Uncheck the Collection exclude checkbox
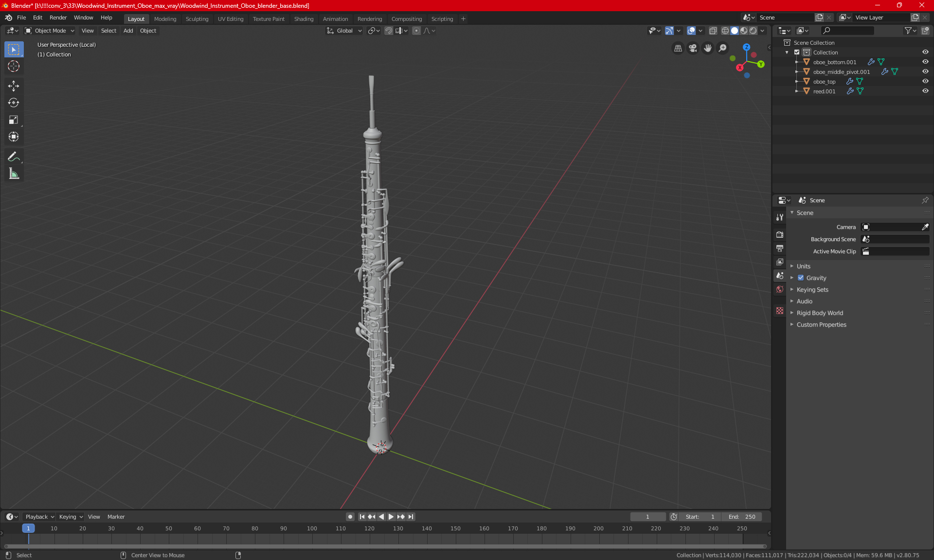The height and width of the screenshot is (560, 934). [x=797, y=52]
